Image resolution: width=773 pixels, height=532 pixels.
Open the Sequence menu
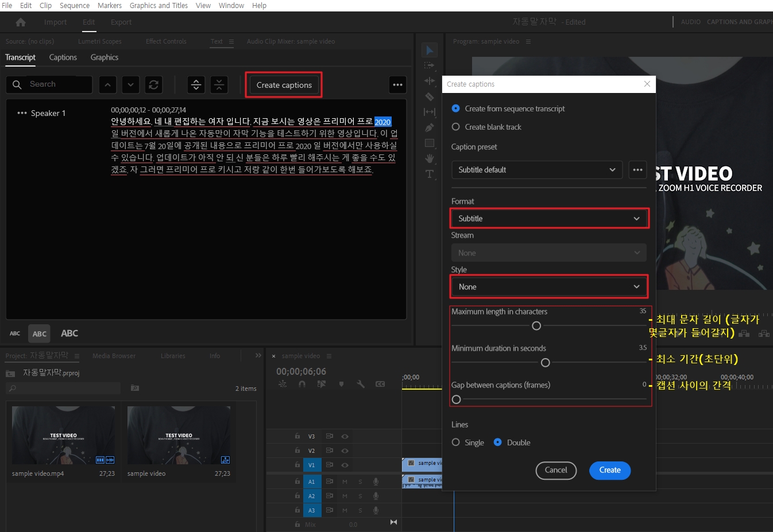pos(75,5)
